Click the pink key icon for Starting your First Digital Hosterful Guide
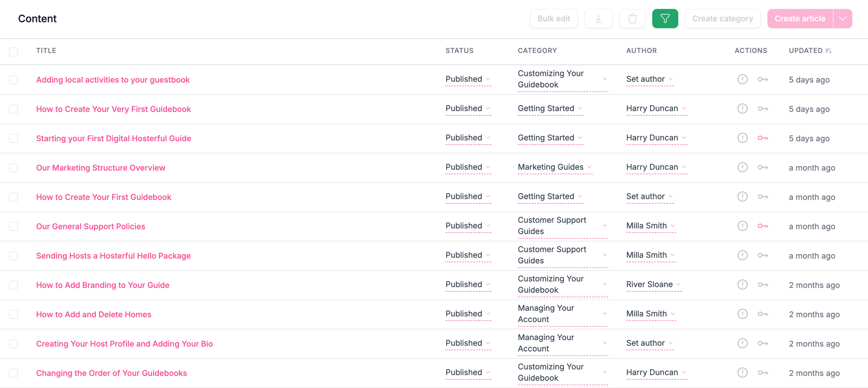This screenshot has width=868, height=388. click(x=763, y=138)
